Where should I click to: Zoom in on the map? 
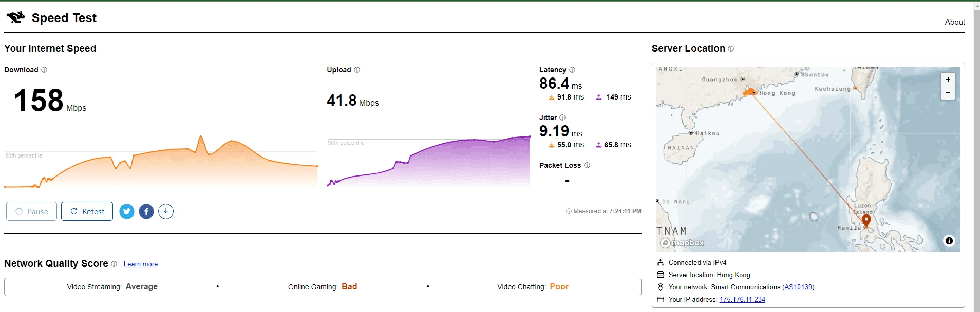click(948, 80)
